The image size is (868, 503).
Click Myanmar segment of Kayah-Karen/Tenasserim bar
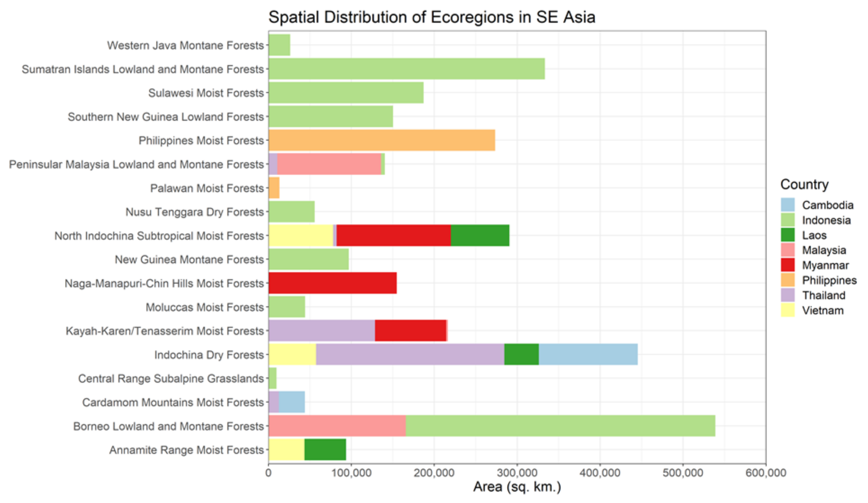[x=410, y=331]
